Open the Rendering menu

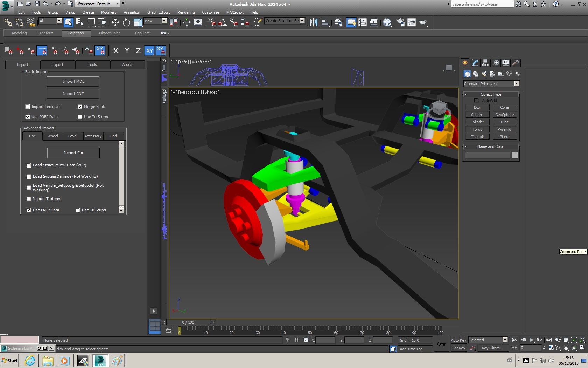pos(186,12)
